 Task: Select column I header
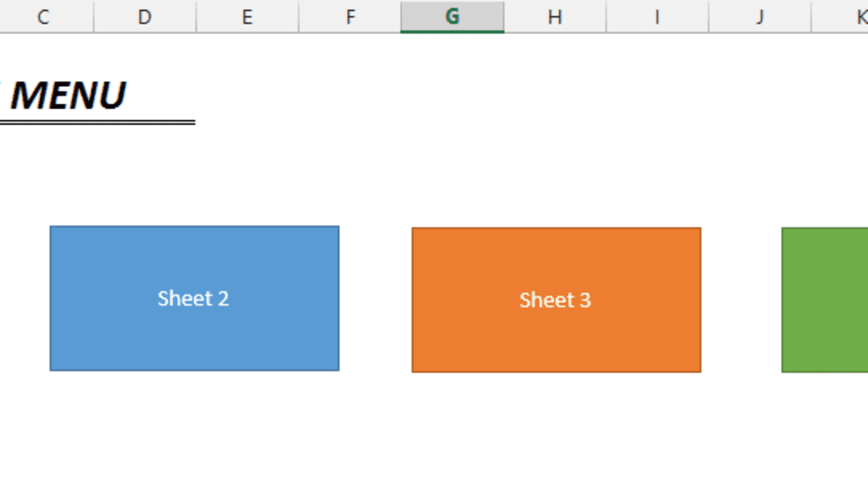point(656,16)
